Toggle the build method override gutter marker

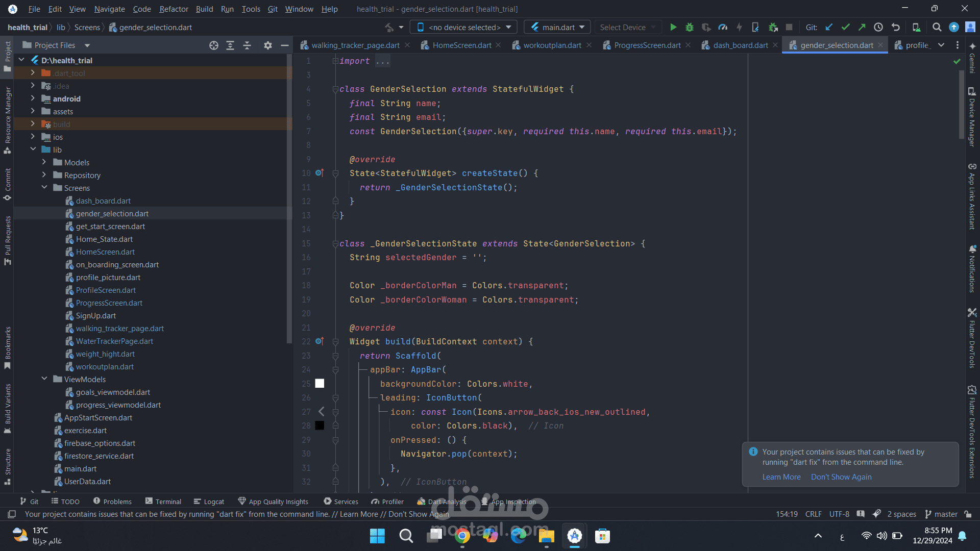(x=320, y=341)
